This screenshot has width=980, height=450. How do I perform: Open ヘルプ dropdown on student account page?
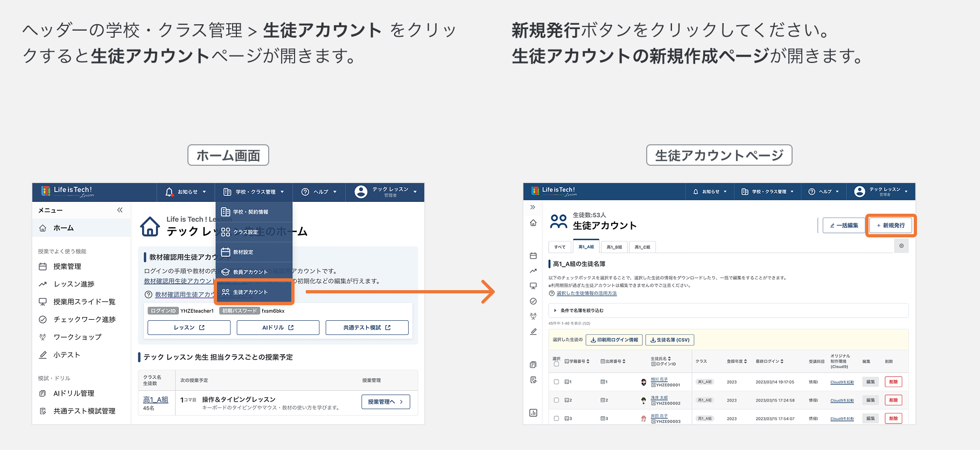824,192
